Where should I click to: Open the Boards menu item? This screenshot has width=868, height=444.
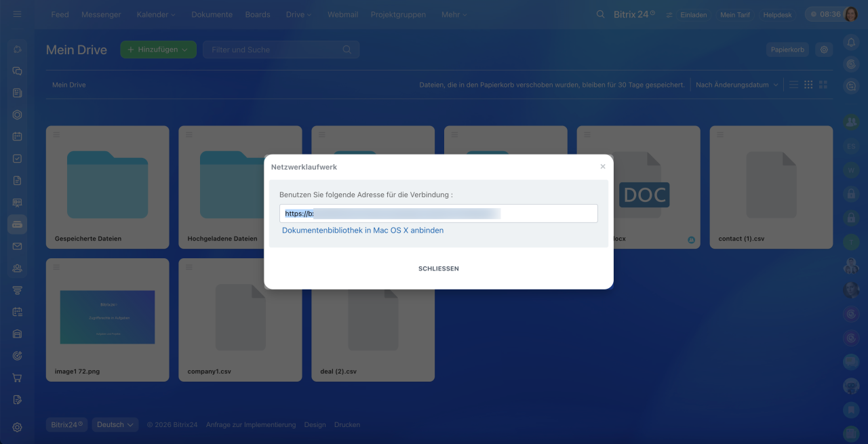(258, 14)
